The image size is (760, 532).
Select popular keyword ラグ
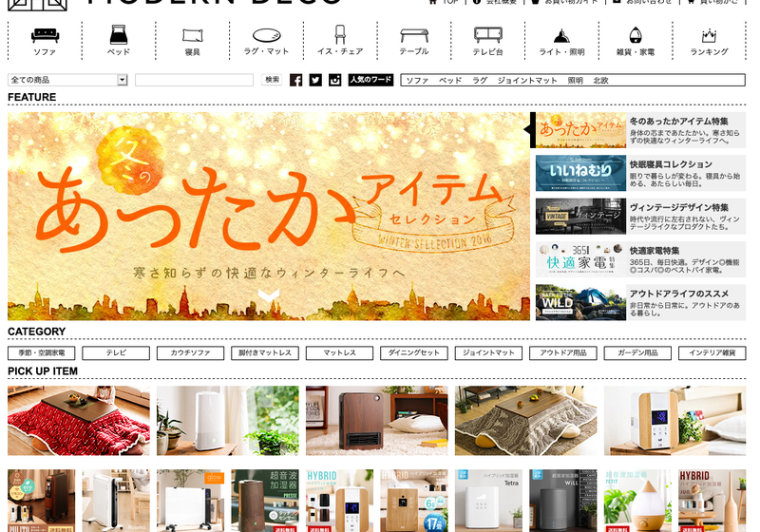point(480,81)
